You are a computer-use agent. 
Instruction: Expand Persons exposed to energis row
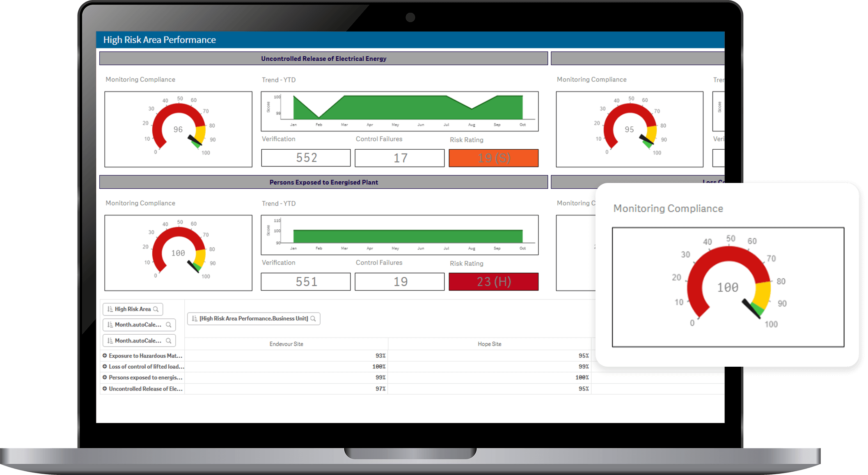coord(105,377)
